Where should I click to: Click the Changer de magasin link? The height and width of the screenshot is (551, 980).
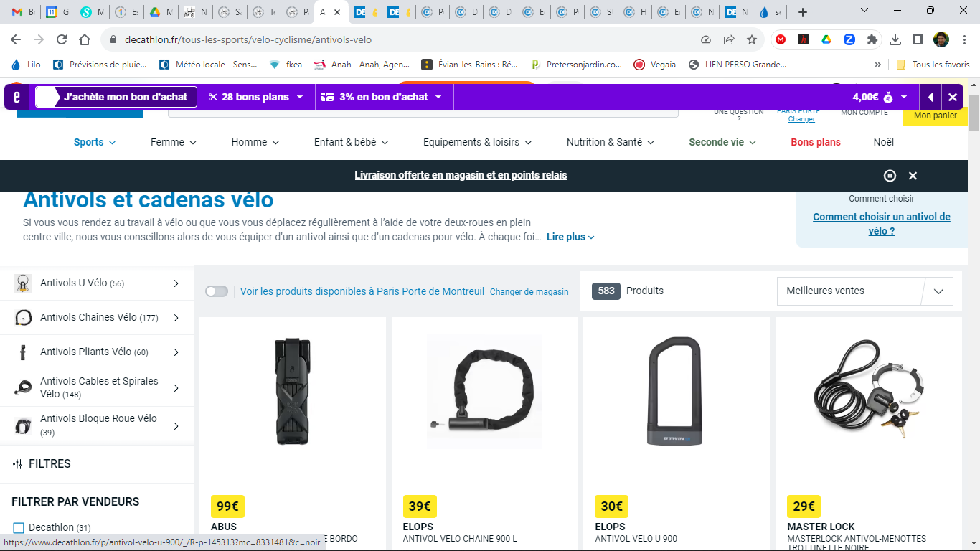[529, 292]
